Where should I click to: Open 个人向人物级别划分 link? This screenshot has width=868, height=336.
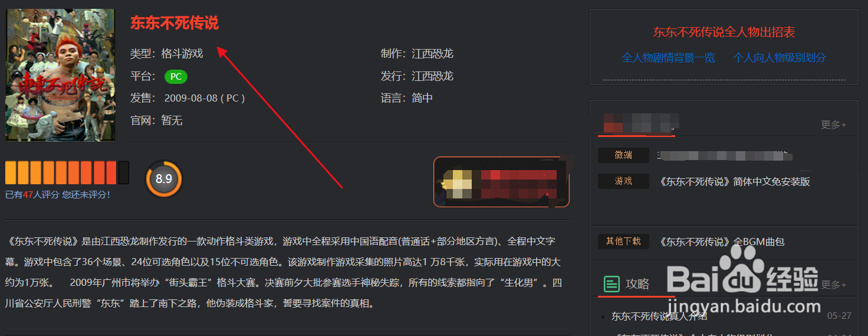[779, 58]
